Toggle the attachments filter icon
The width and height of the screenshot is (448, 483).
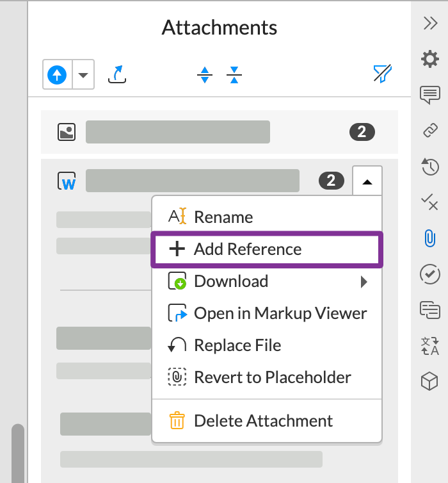(x=382, y=74)
